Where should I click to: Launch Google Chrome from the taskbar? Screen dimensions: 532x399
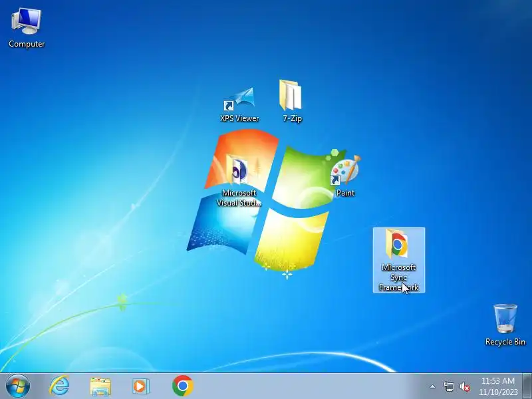(x=182, y=386)
